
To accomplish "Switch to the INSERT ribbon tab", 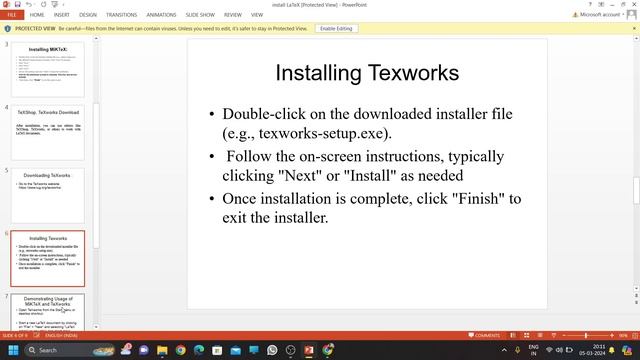I will click(62, 15).
